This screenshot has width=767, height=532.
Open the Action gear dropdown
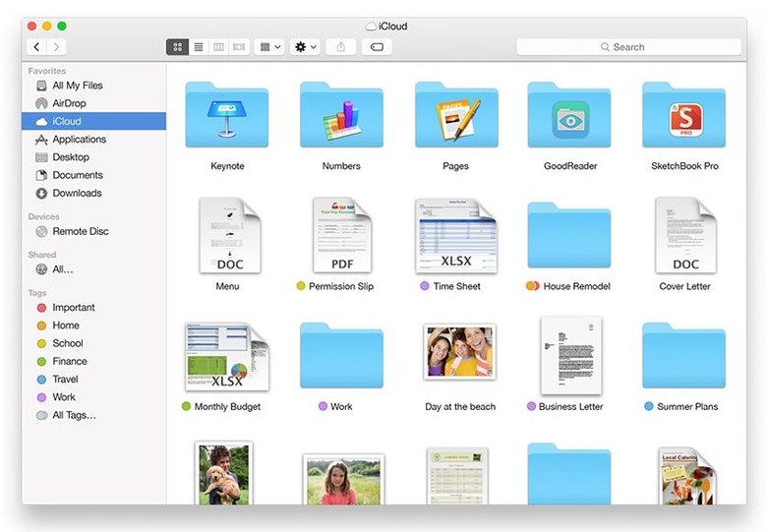point(305,47)
